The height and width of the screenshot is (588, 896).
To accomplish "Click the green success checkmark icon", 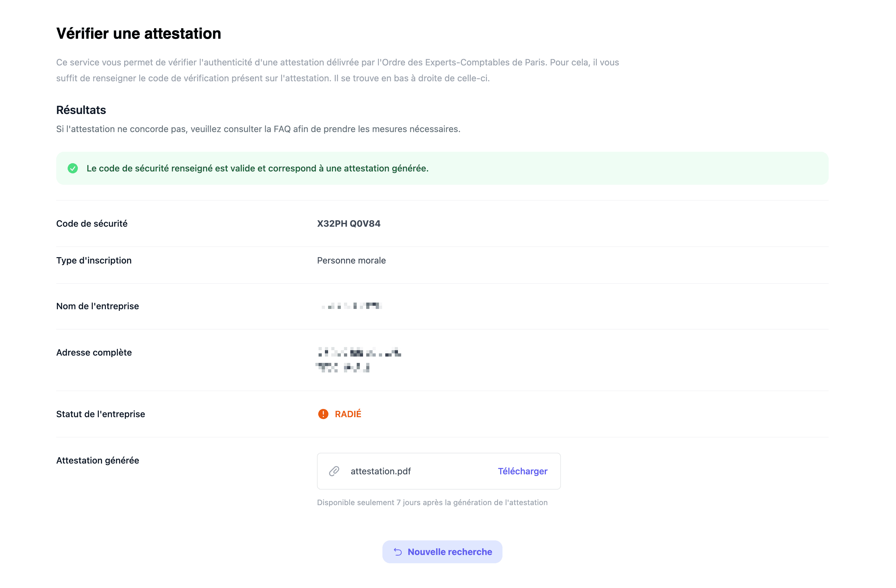I will (73, 168).
